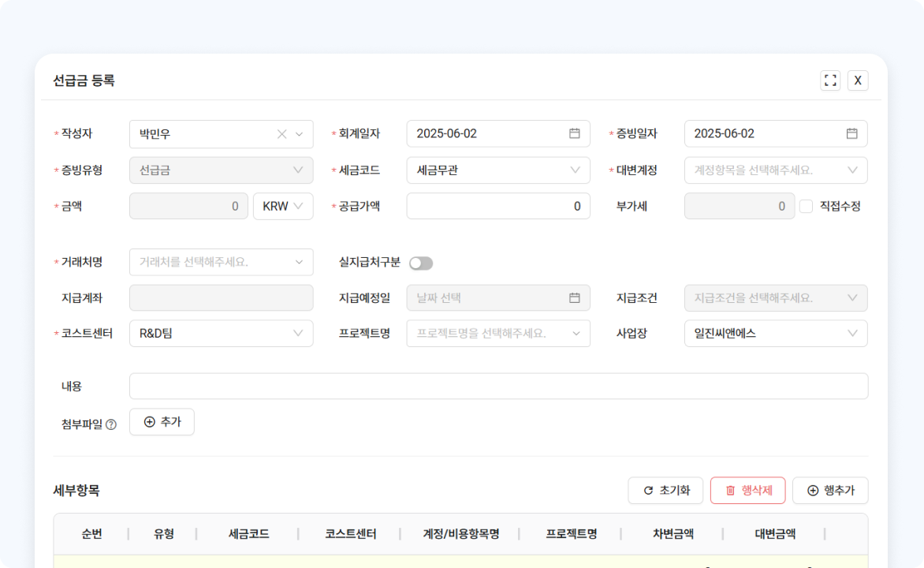924x568 pixels.
Task: Reset rows with the 초기화 button
Action: [666, 491]
